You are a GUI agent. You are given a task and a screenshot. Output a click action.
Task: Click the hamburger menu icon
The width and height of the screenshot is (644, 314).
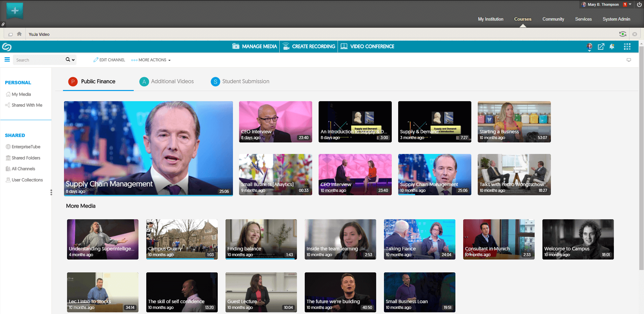pyautogui.click(x=7, y=60)
